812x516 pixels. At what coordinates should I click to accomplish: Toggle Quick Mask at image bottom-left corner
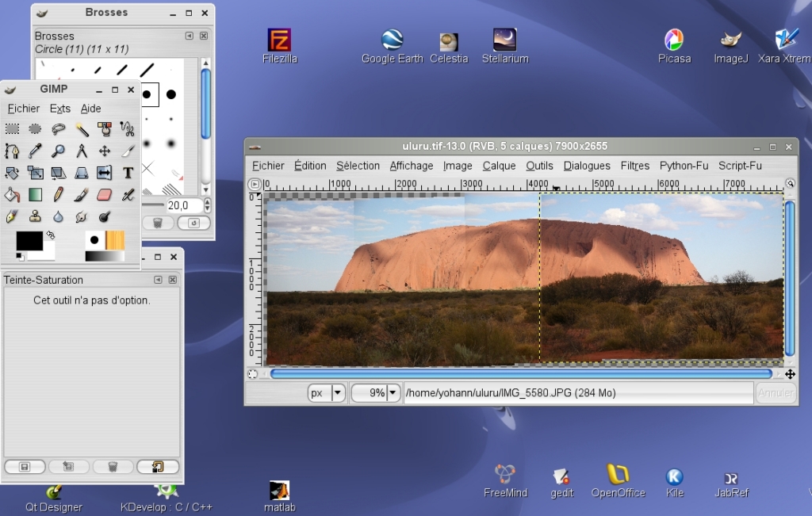point(252,373)
